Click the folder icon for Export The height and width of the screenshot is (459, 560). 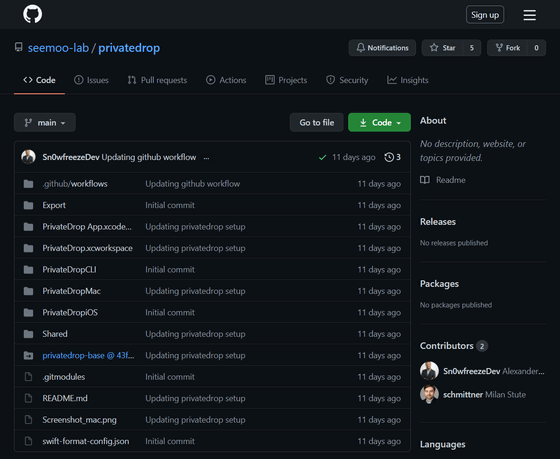coord(28,205)
